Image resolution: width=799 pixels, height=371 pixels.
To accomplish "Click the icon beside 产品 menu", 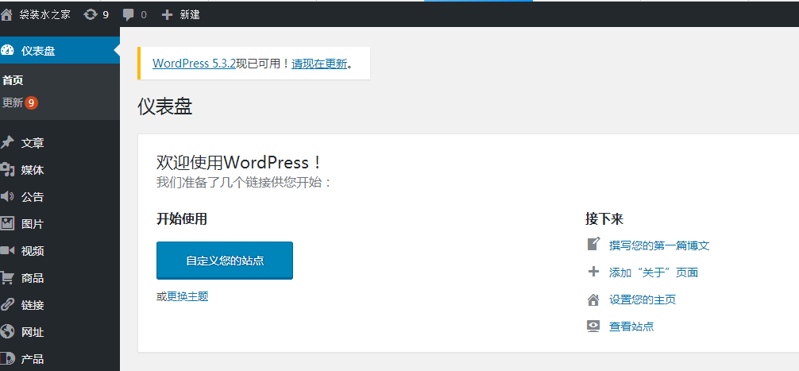I will coord(7,359).
